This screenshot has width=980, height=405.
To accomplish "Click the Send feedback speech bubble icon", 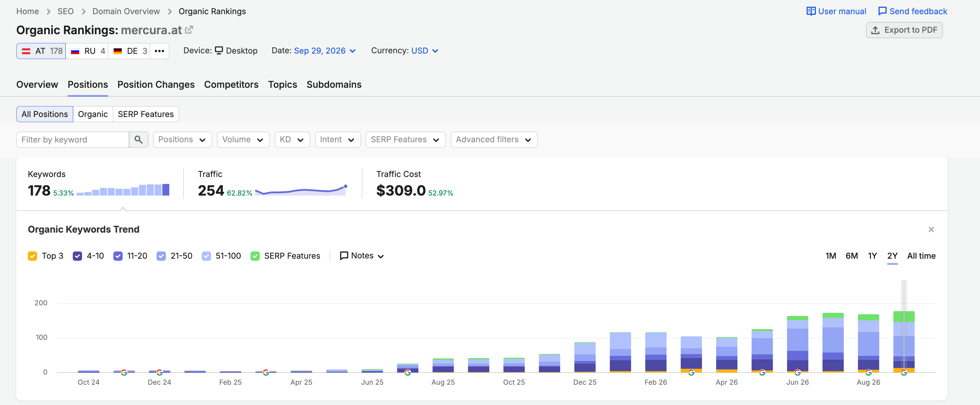I will point(882,11).
